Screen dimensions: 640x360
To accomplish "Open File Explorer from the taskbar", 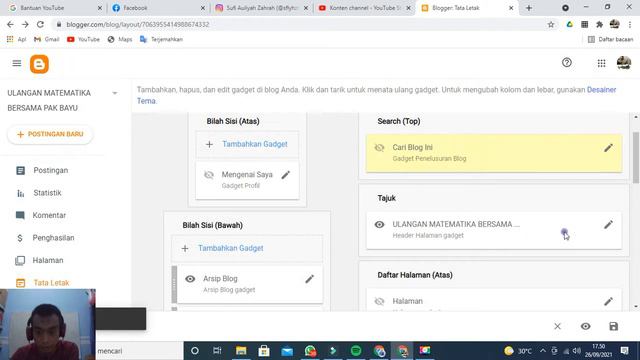I will (241, 351).
